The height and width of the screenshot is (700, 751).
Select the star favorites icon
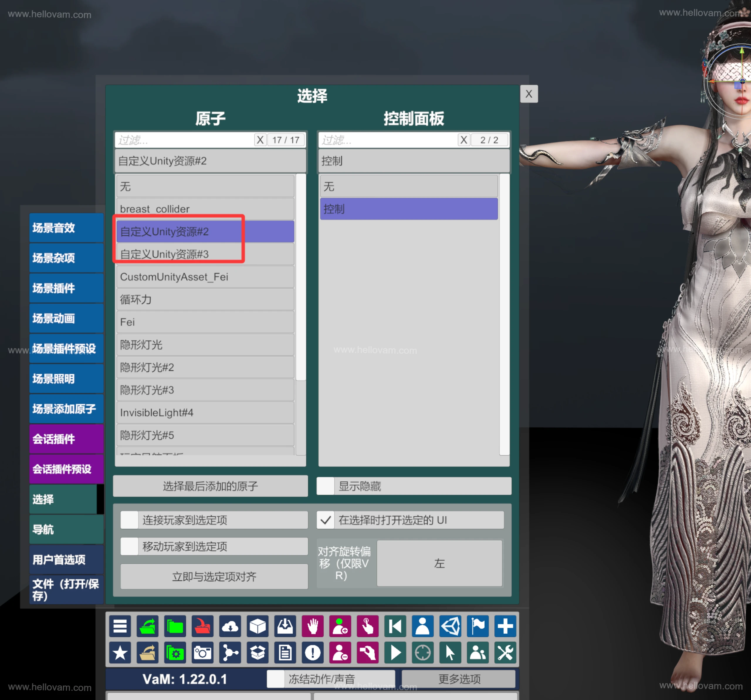[120, 652]
